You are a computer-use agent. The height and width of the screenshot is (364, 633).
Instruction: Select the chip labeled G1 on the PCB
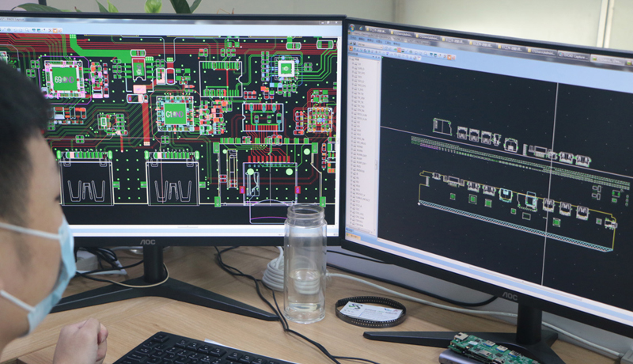(174, 113)
